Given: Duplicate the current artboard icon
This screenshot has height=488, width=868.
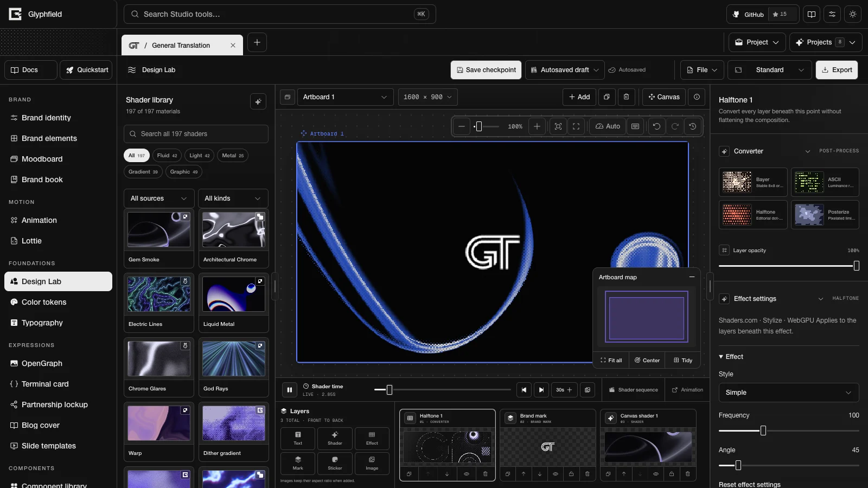Looking at the screenshot, I should pos(607,97).
